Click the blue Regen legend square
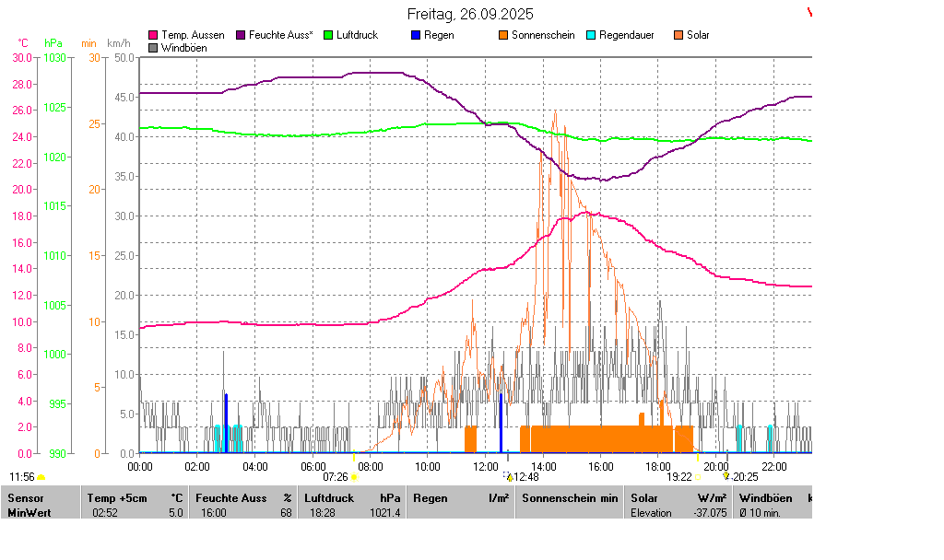Screen dimensions: 944x560 (416, 35)
